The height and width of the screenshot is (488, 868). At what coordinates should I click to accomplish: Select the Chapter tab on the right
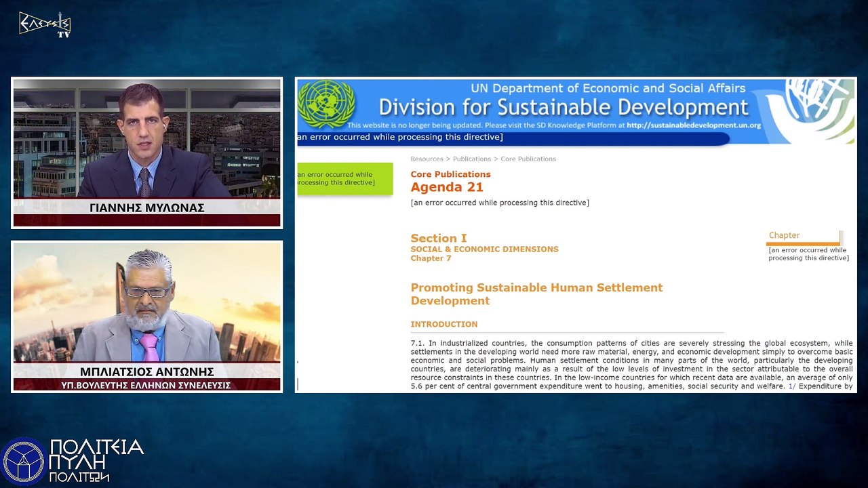[x=804, y=237]
